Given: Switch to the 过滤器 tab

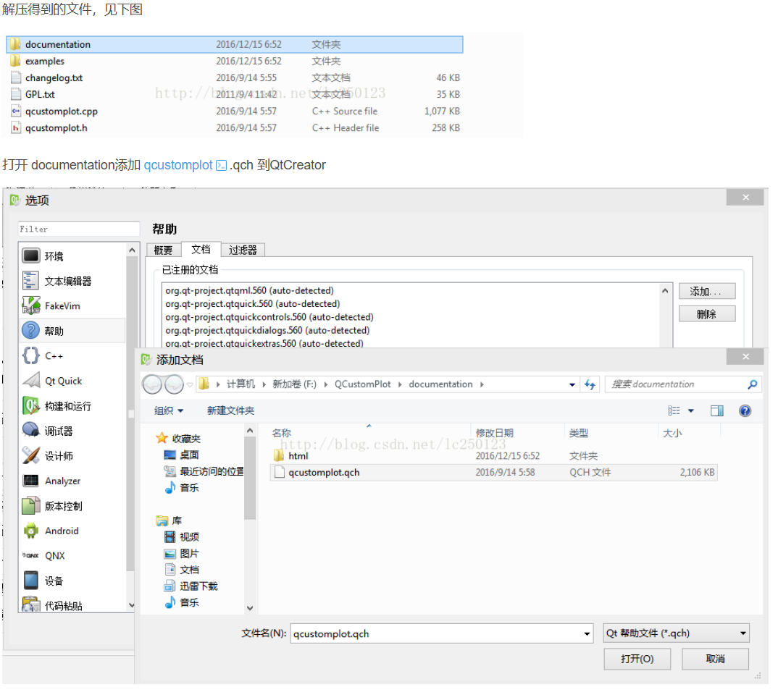Looking at the screenshot, I should point(243,250).
